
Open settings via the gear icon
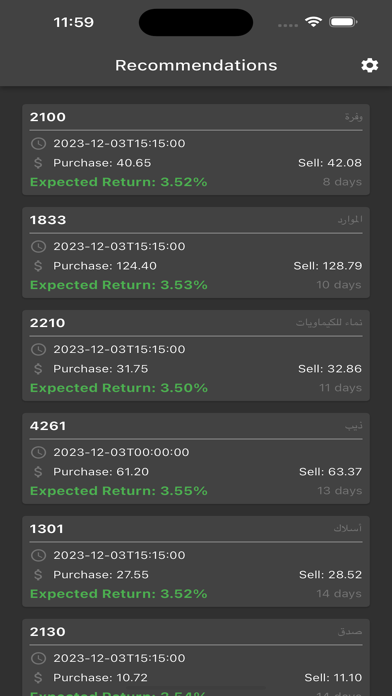click(x=369, y=65)
